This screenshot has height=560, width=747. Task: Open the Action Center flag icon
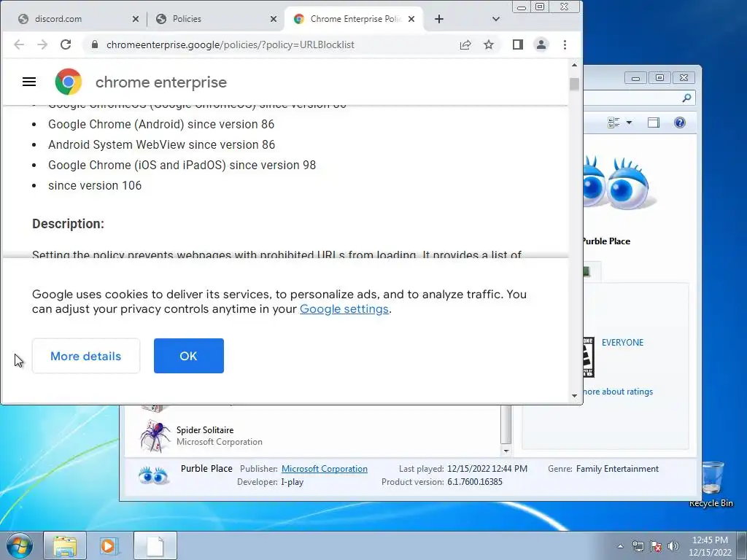coord(656,546)
